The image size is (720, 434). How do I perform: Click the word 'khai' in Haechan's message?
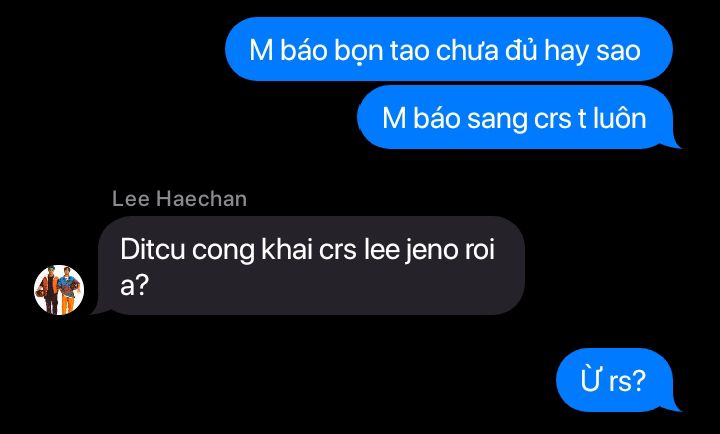287,250
